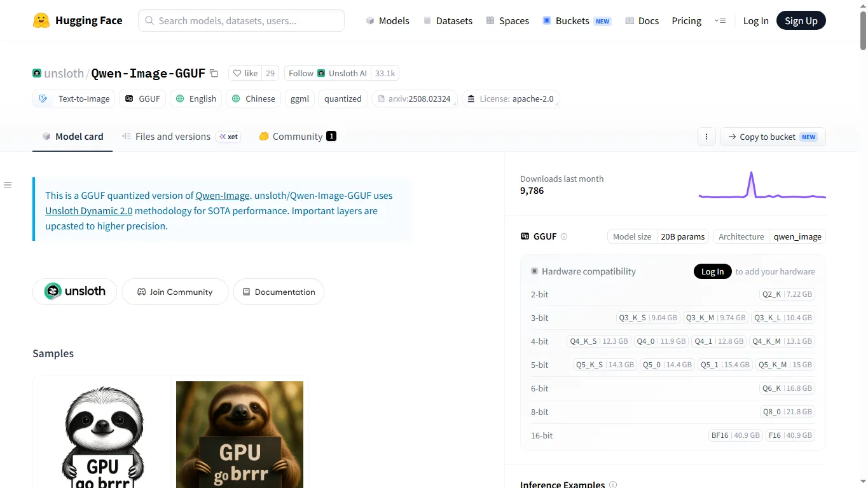This screenshot has width=868, height=488.
Task: Select the Q4_1 12.8 GB quantization
Action: point(719,341)
